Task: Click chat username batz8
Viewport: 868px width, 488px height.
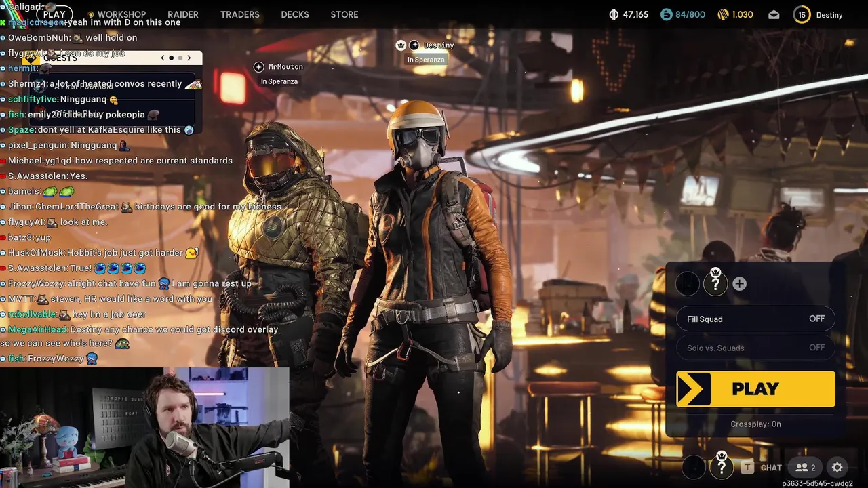Action: [x=20, y=237]
